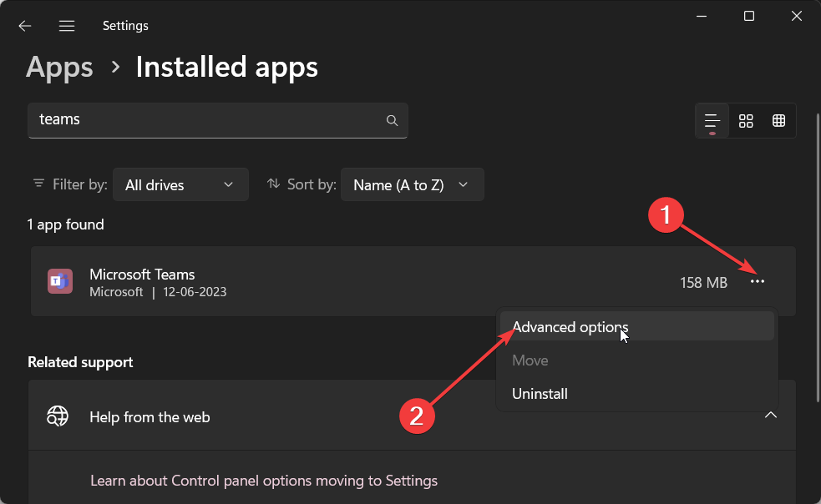Click the vertical scrollbar on the right
The width and height of the screenshot is (821, 504).
(818, 256)
